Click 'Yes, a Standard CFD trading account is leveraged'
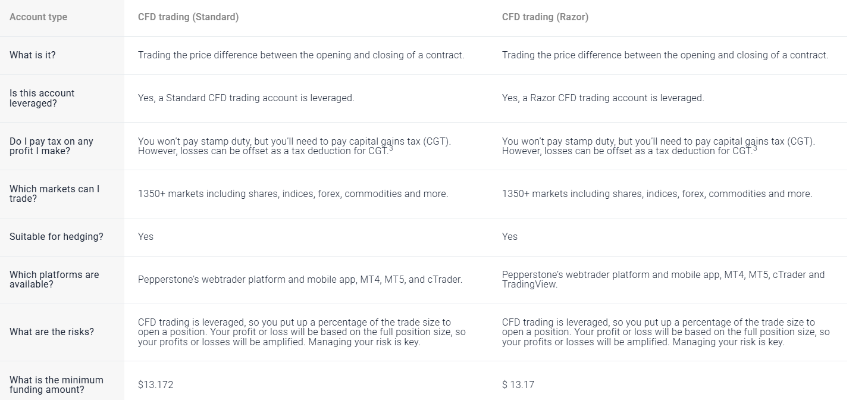Screen dimensions: 868x400 coord(246,98)
